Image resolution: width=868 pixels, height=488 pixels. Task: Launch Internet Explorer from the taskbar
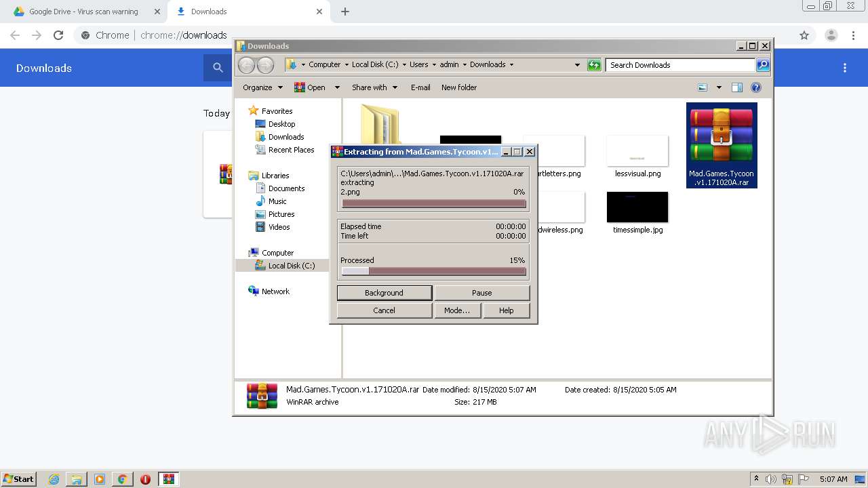tap(54, 479)
